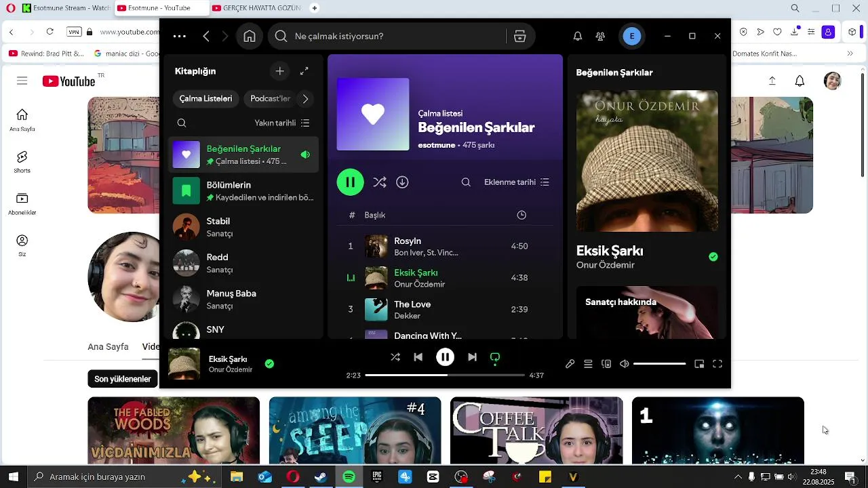
Task: Click the Windows Start button
Action: [x=13, y=477]
